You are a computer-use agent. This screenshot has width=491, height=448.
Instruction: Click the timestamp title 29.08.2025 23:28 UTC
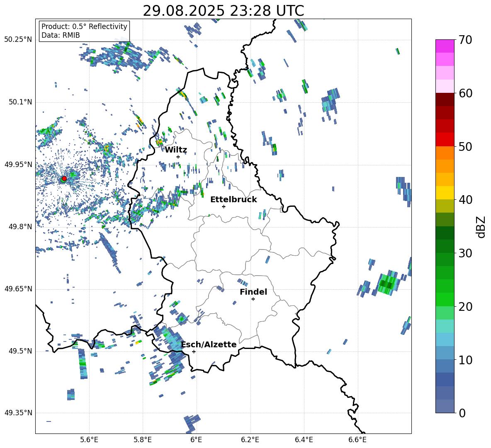[x=223, y=11]
